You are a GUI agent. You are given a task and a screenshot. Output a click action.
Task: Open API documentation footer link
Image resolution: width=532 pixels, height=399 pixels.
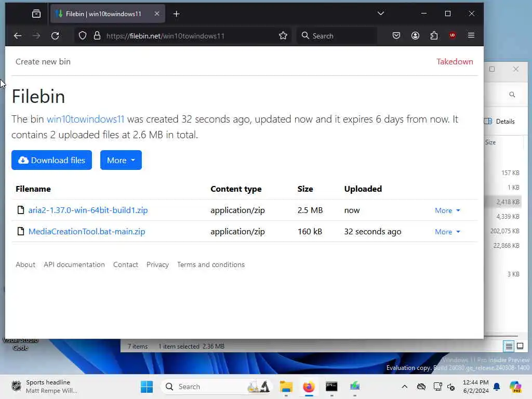tap(74, 264)
